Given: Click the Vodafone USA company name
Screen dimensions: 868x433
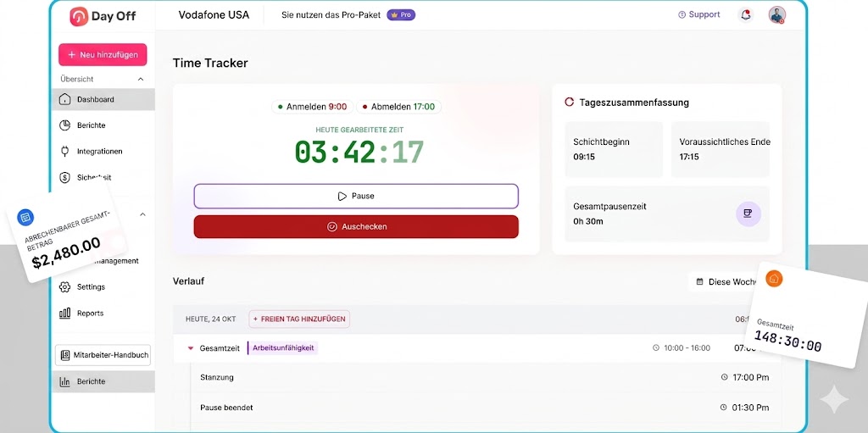Looking at the screenshot, I should (214, 15).
